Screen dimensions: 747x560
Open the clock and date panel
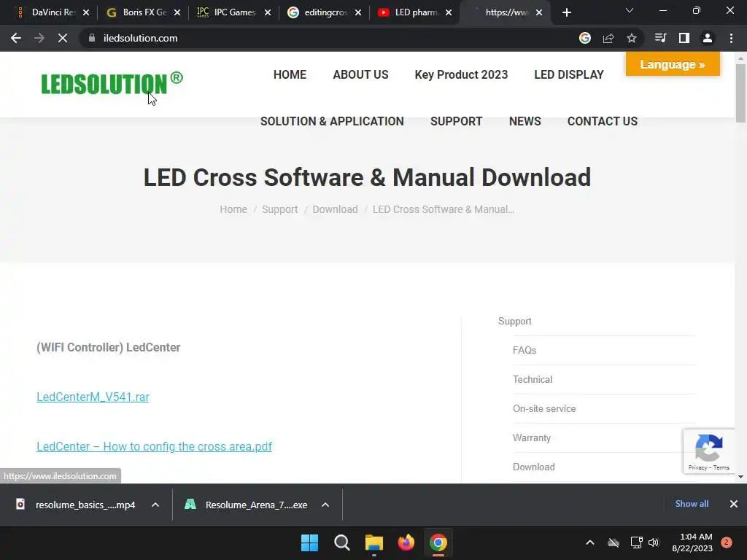(x=692, y=542)
